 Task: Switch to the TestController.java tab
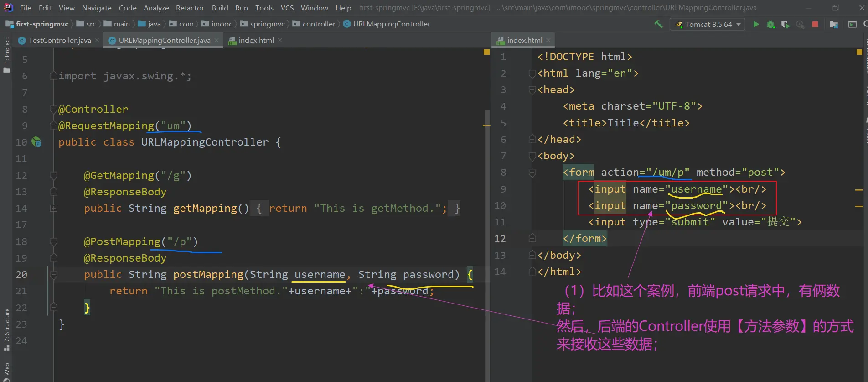(x=59, y=40)
